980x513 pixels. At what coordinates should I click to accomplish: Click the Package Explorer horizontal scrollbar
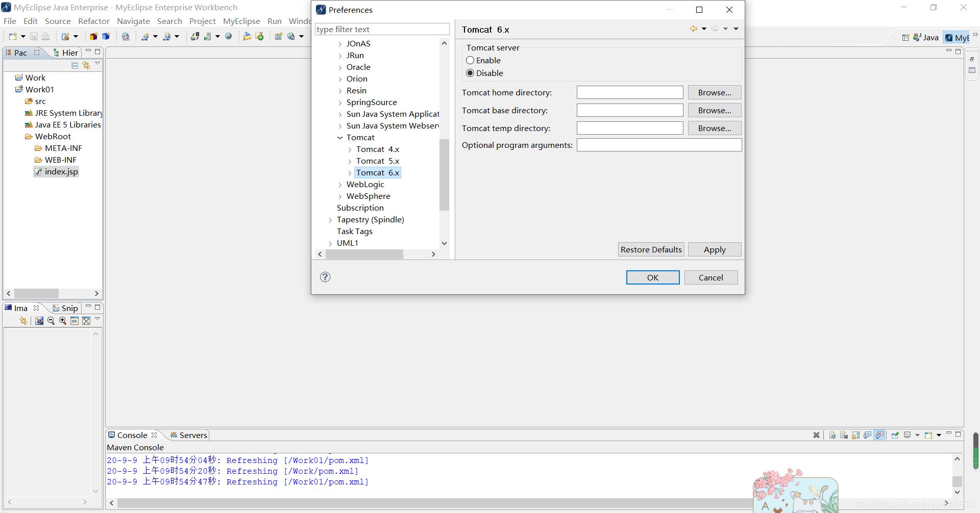(36, 293)
